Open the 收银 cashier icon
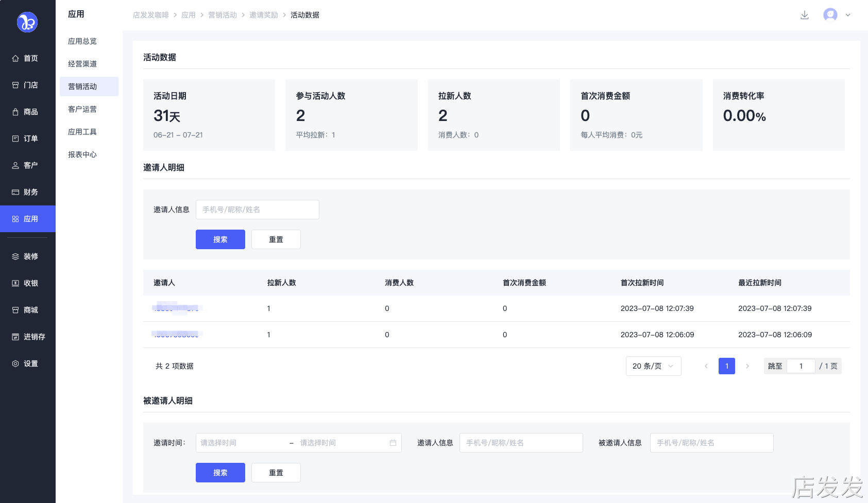The height and width of the screenshot is (503, 868). (x=15, y=284)
